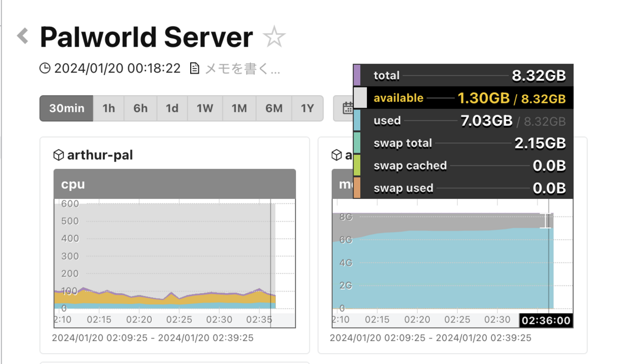Select the 6M time range

tap(274, 108)
